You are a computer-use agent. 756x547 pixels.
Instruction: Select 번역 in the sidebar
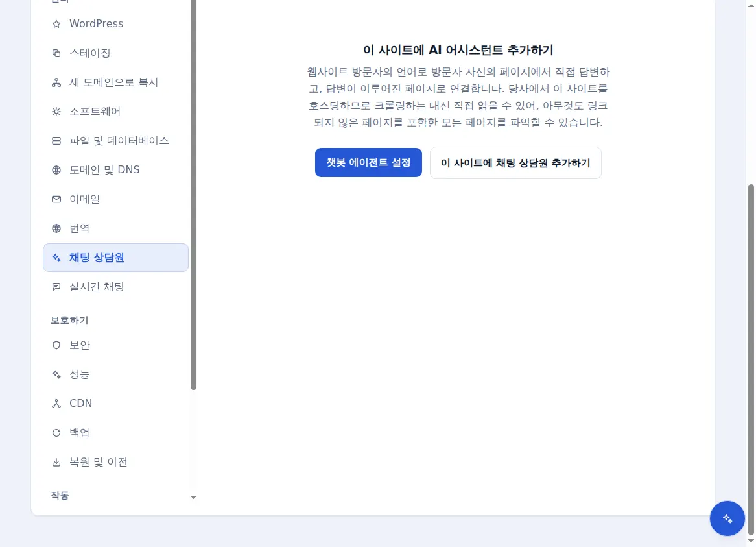[115, 228]
